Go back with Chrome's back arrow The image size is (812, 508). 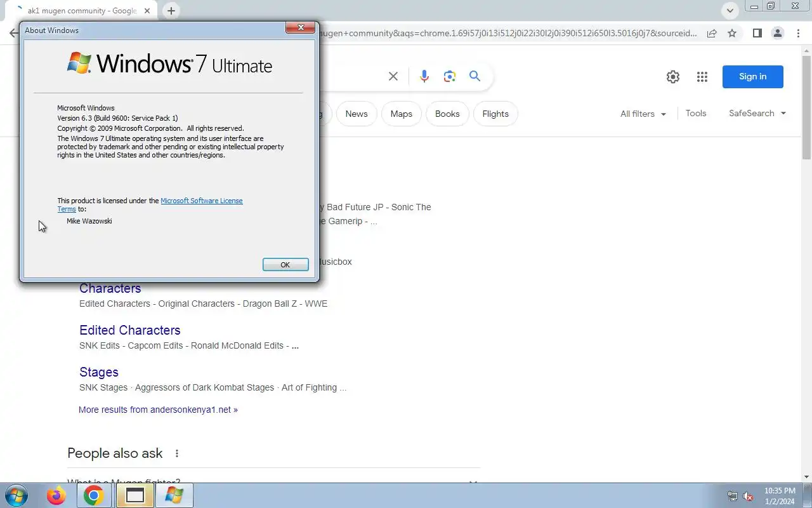click(x=13, y=33)
